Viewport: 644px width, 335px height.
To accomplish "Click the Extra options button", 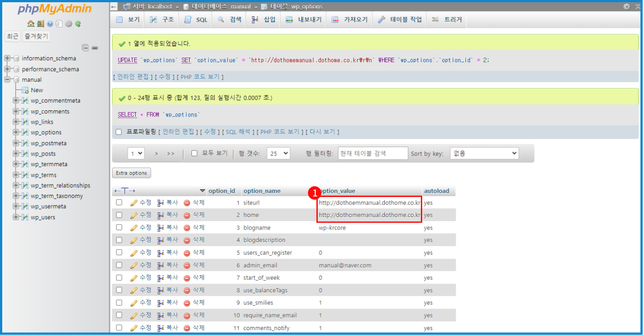I will click(x=131, y=173).
